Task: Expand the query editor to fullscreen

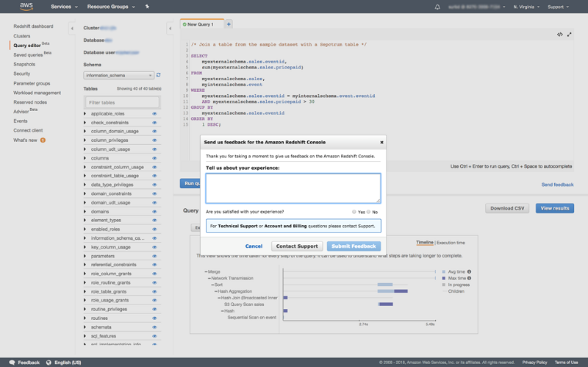Action: click(569, 35)
